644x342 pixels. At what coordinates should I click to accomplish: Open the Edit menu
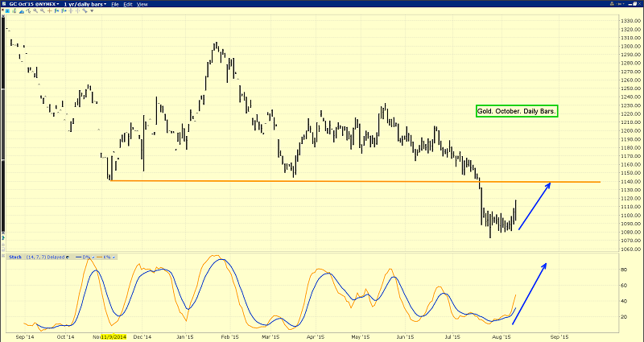coord(129,5)
